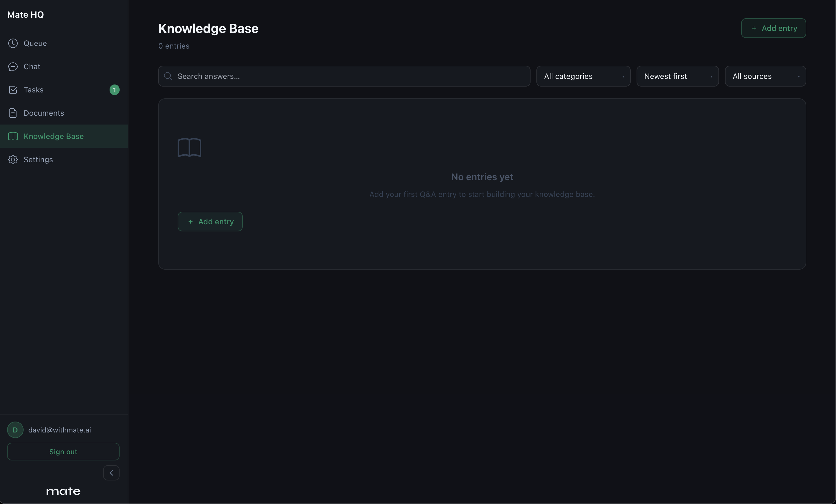Open the Tasks section
This screenshot has width=836, height=504.
click(64, 89)
